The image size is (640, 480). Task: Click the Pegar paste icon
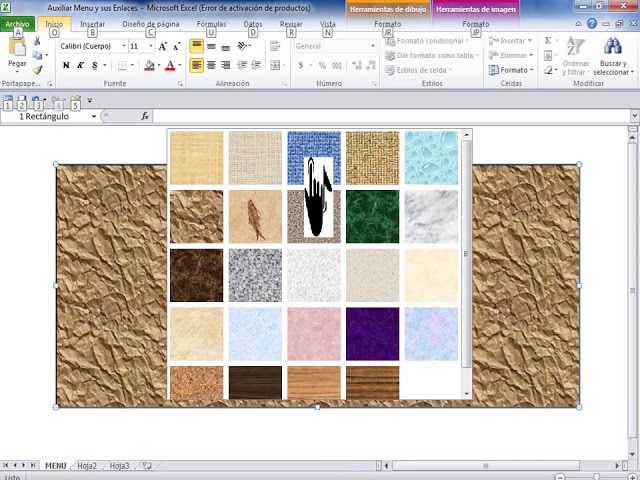pos(17,46)
